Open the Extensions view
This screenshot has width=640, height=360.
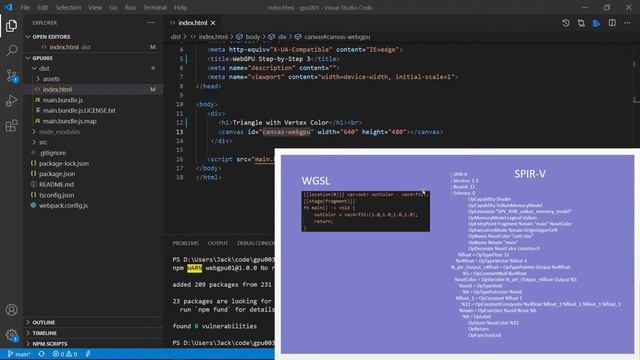tap(11, 125)
